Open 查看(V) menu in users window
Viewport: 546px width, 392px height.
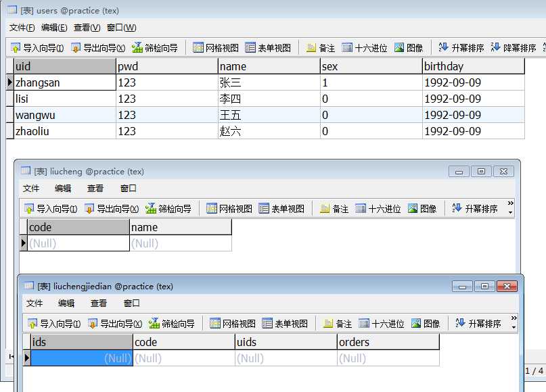[x=87, y=28]
